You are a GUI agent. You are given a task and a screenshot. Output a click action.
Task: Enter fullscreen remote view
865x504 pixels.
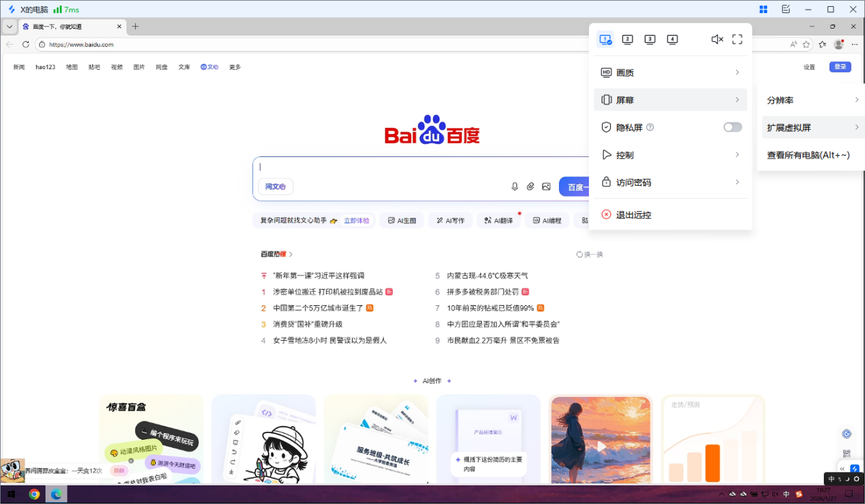(x=737, y=40)
